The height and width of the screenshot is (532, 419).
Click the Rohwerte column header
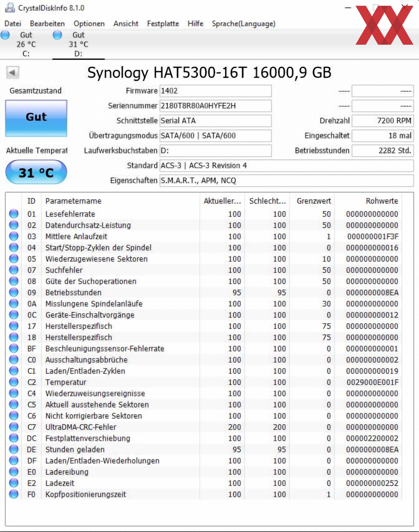click(381, 201)
